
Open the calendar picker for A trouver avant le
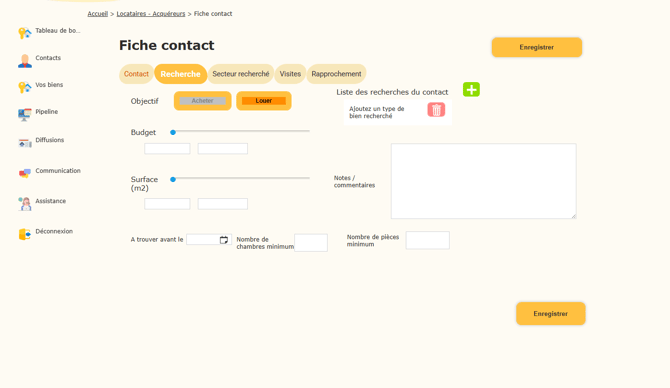(223, 240)
